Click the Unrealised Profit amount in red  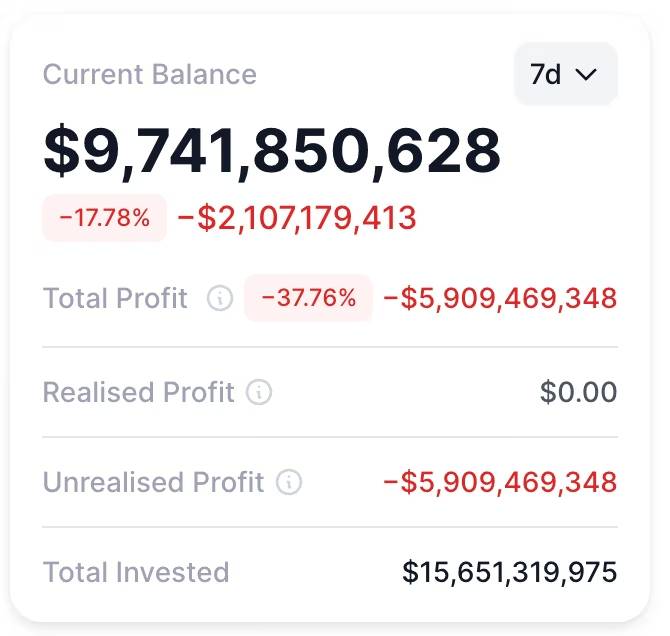[x=500, y=482]
